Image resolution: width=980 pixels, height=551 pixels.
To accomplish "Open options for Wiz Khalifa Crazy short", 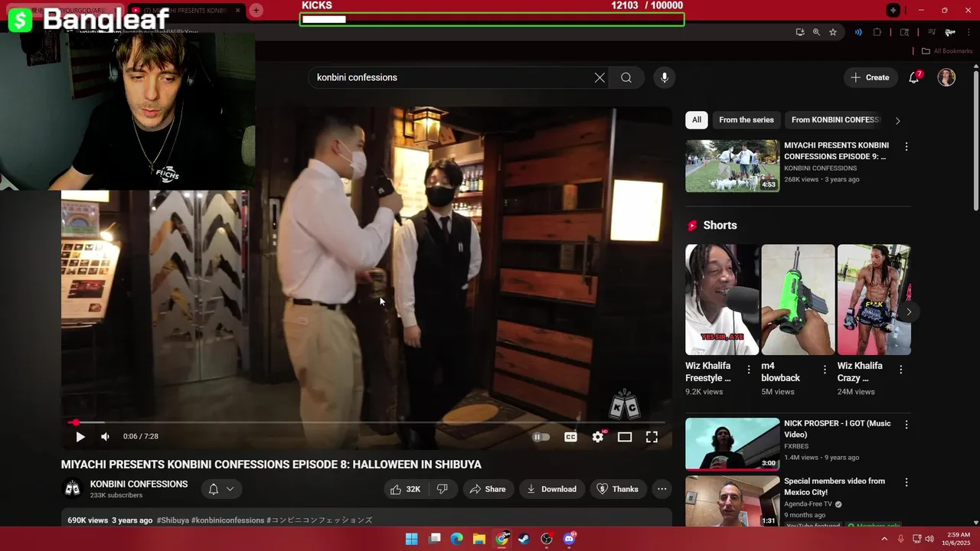I will 900,370.
